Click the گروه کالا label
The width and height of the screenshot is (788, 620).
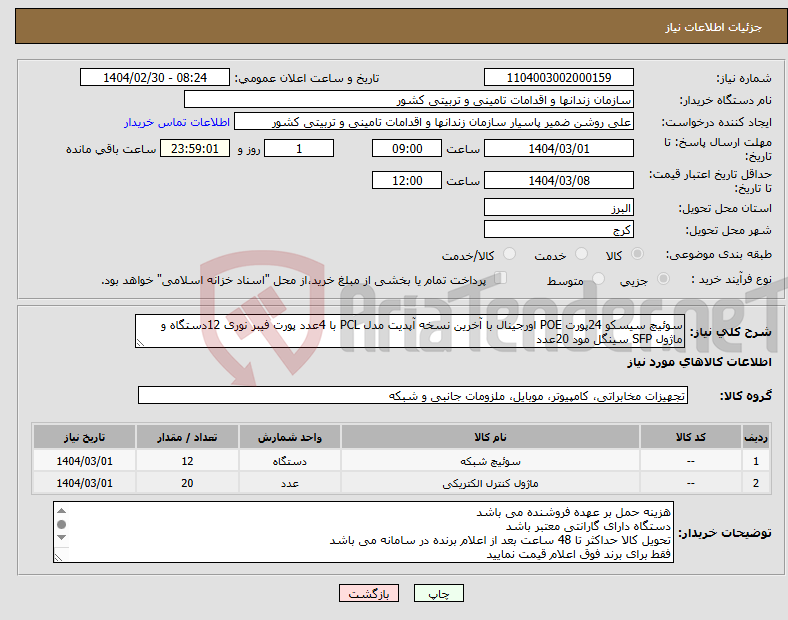coord(746,396)
